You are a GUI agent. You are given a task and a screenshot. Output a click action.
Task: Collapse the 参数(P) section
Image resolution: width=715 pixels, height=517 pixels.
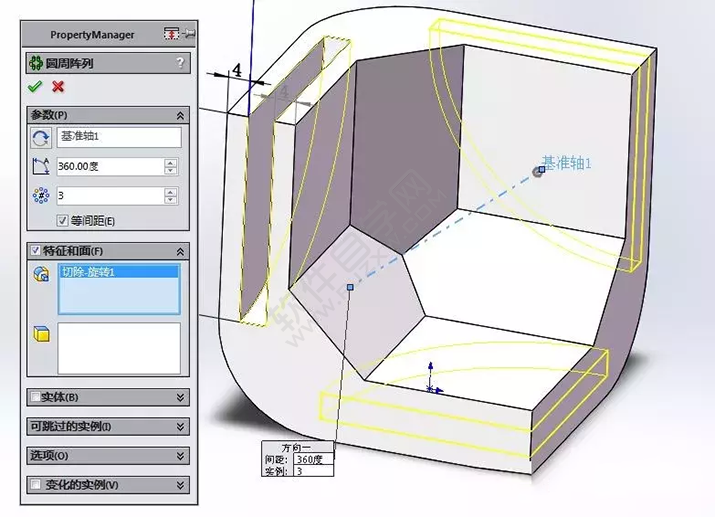pyautogui.click(x=180, y=115)
